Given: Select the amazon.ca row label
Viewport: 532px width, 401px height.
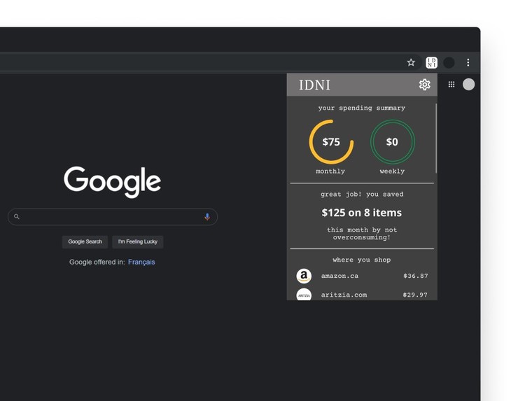Looking at the screenshot, I should pyautogui.click(x=339, y=276).
